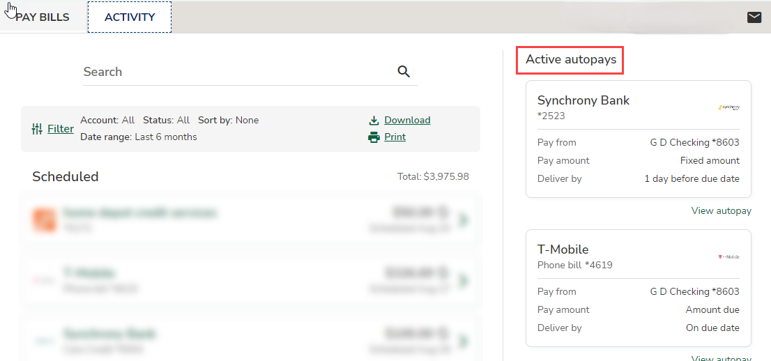Open the Synchrony Bank autopay card title
Screen dimensions: 771x361
(583, 100)
